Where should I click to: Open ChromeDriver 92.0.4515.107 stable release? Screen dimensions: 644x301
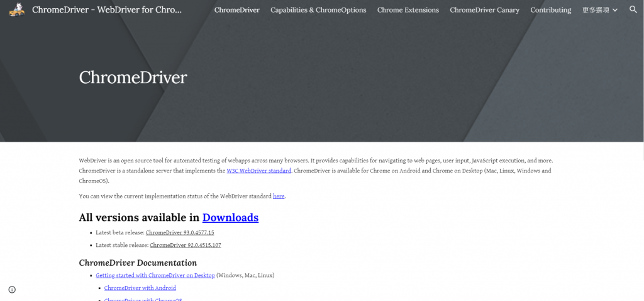coord(186,245)
